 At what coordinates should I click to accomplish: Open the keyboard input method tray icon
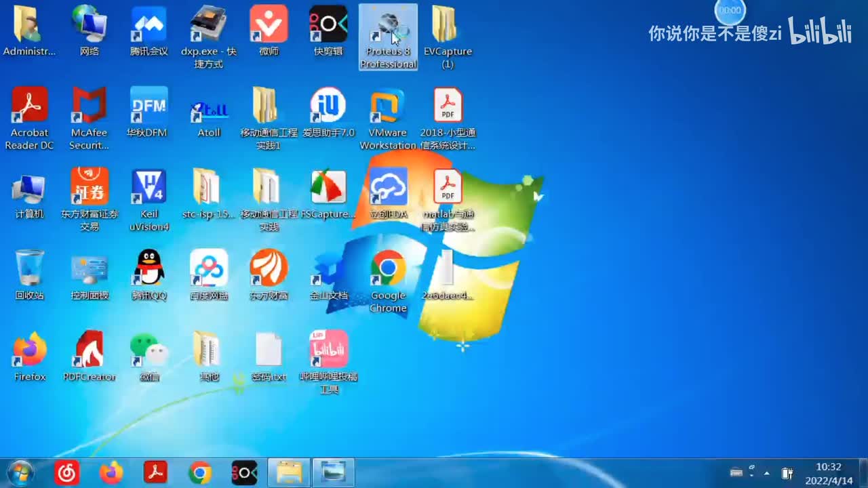[x=736, y=472]
